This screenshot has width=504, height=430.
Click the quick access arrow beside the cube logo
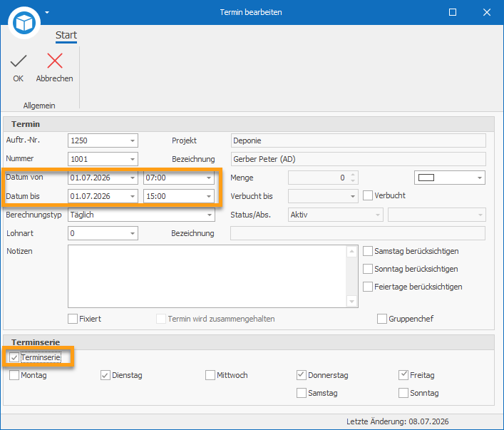click(47, 12)
